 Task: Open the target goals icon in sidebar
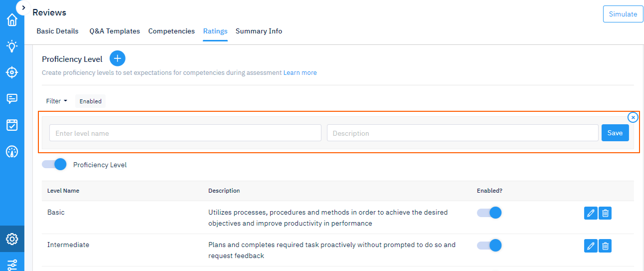(12, 72)
